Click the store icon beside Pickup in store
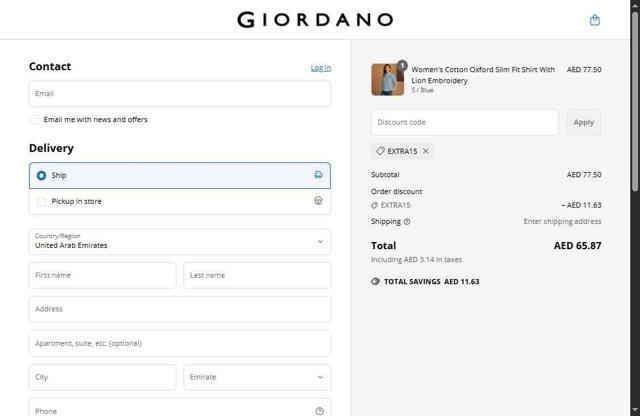 318,201
